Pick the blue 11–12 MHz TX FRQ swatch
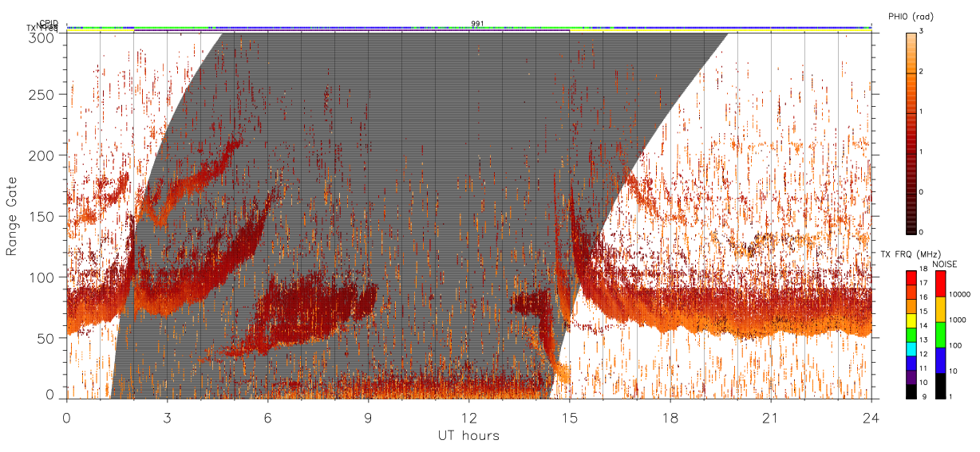980x452 pixels. (911, 361)
